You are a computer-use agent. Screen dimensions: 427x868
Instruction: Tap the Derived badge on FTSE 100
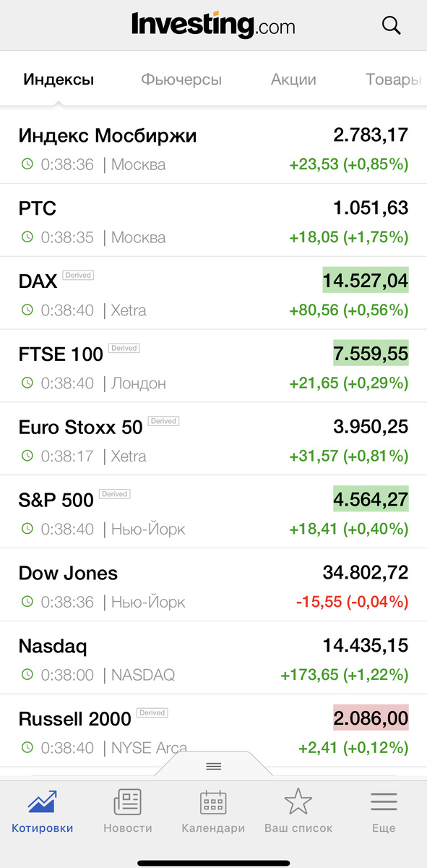(124, 348)
